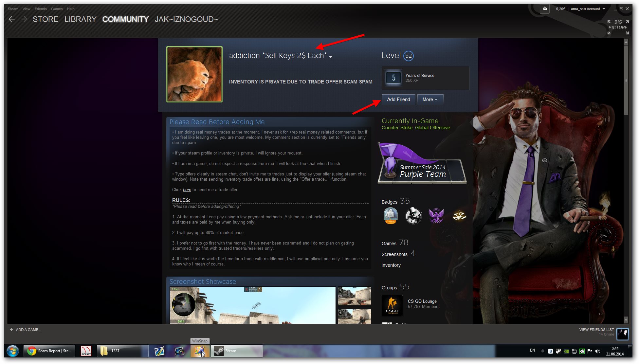Click the profile avatar lion image
The width and height of the screenshot is (639, 364).
pos(195,74)
